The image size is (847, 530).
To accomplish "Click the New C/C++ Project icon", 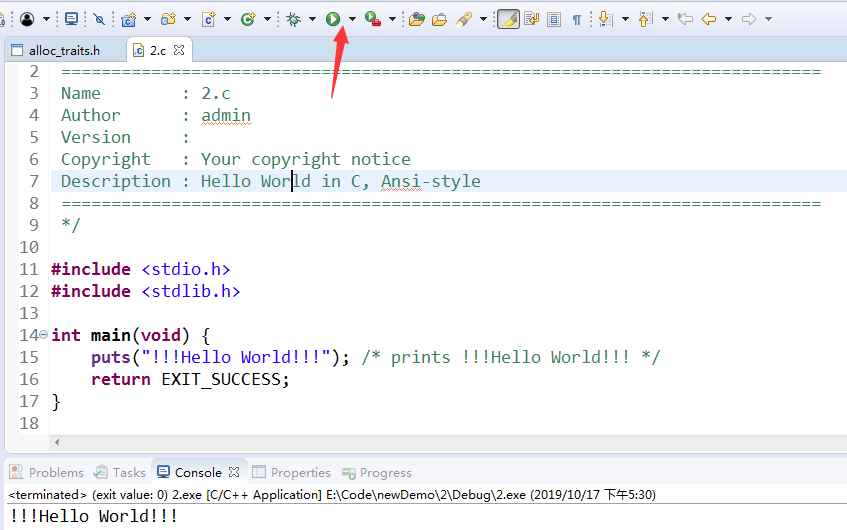I will pos(129,19).
